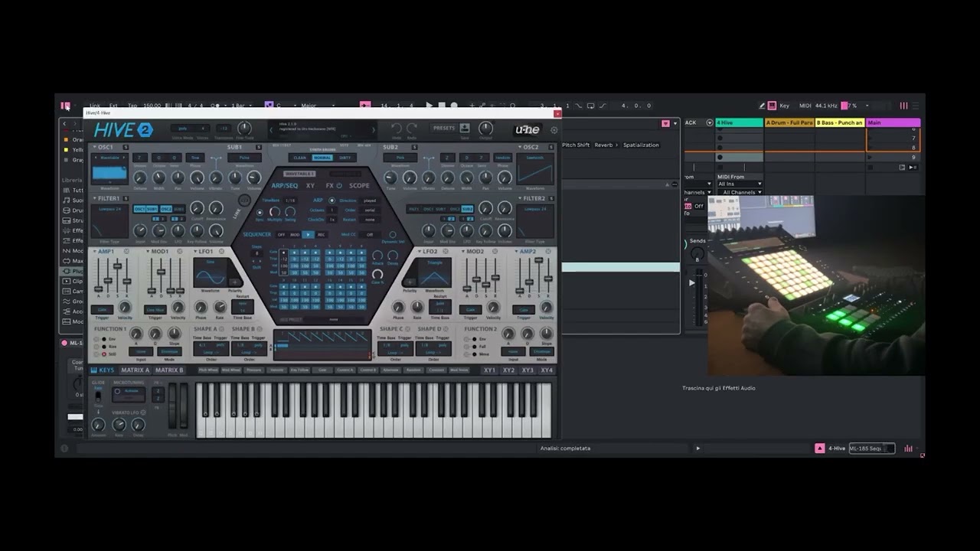Click the LINK filter icon
This screenshot has width=980, height=551.
pos(244,201)
